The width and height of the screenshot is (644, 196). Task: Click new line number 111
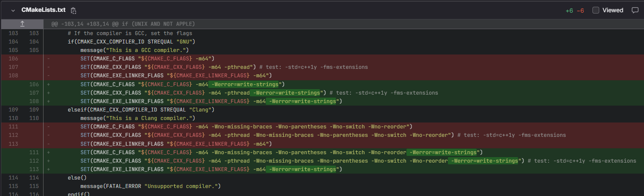(x=34, y=152)
